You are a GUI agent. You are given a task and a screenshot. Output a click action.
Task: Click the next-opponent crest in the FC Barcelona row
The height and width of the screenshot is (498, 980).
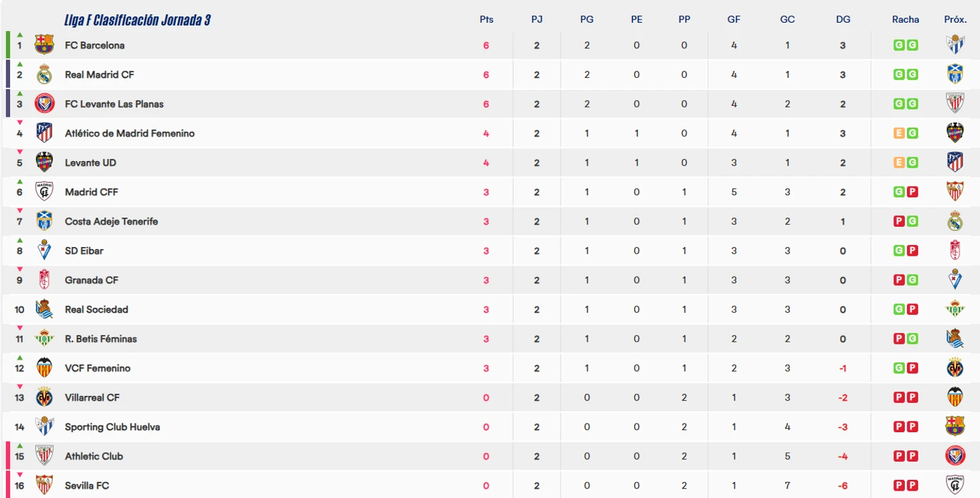tap(954, 45)
